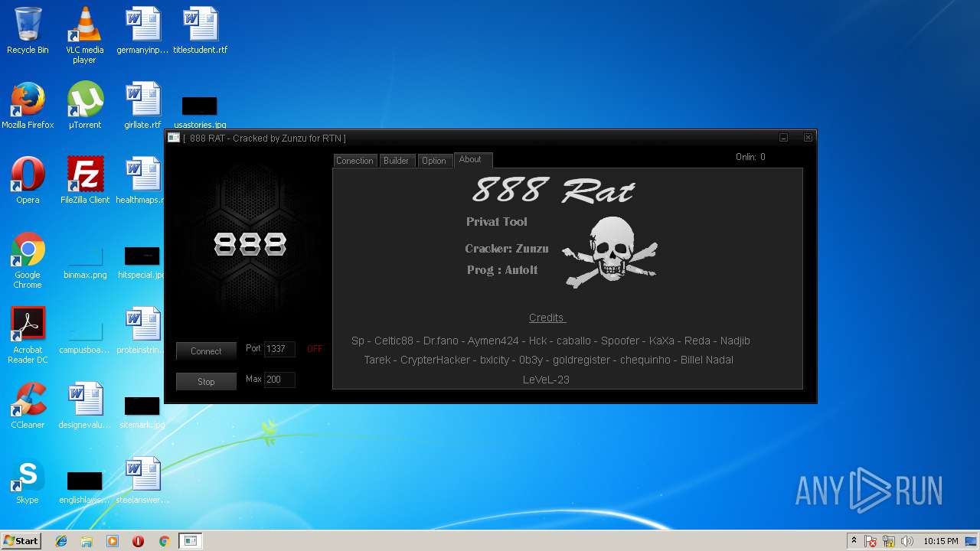Image resolution: width=980 pixels, height=551 pixels.
Task: Click the network tray icon
Action: click(889, 541)
